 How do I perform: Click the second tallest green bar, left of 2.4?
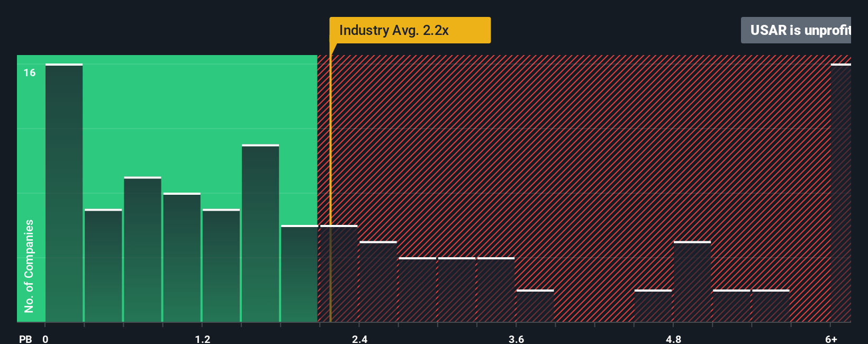coord(260,233)
